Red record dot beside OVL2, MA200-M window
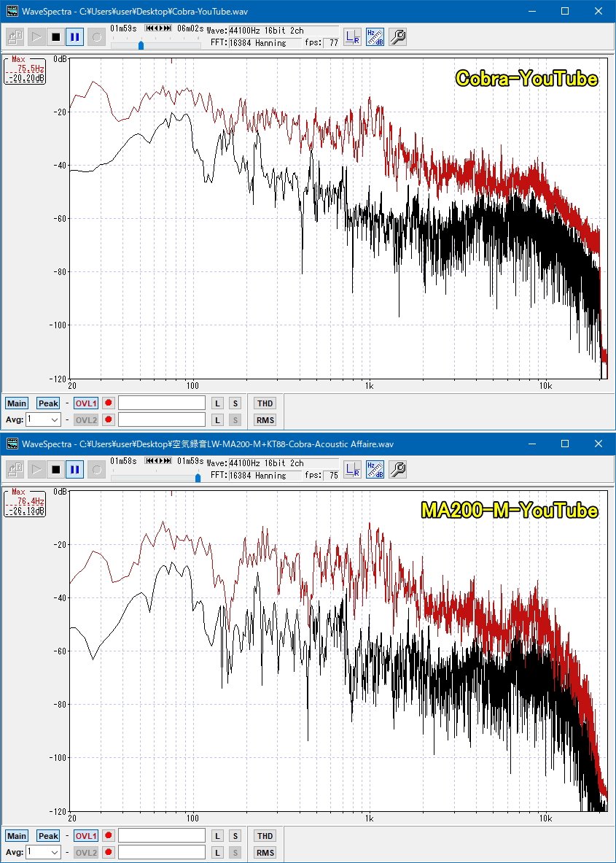Screen dimensions: 616x863 coord(109,853)
